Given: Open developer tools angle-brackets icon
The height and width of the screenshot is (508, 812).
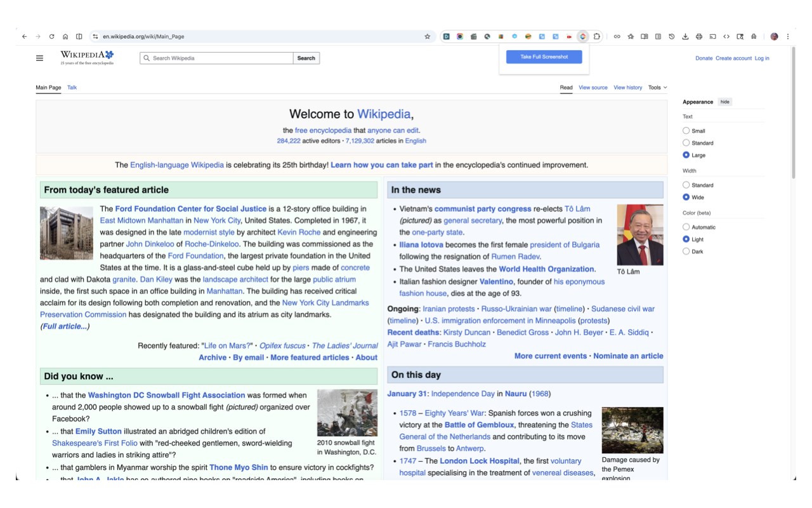Looking at the screenshot, I should click(x=726, y=37).
